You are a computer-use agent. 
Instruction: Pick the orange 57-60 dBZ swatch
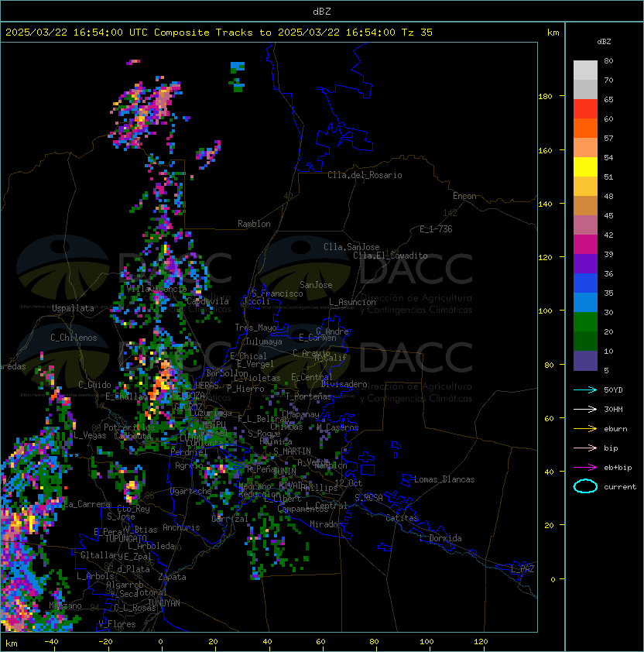tap(585, 129)
